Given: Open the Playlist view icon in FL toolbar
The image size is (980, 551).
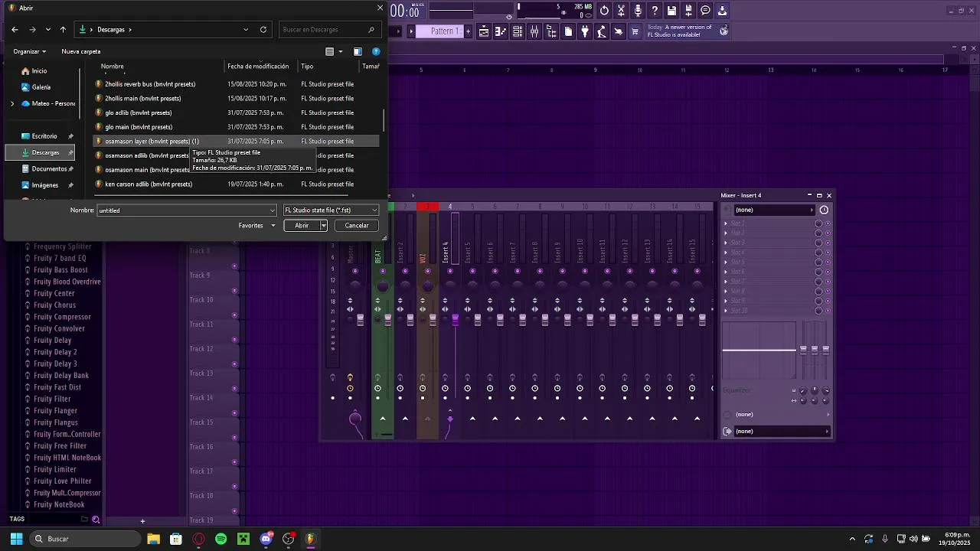Looking at the screenshot, I should coord(484,31).
